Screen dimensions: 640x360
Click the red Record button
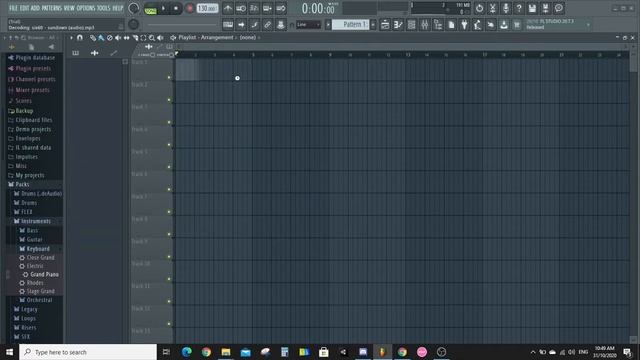pos(189,8)
